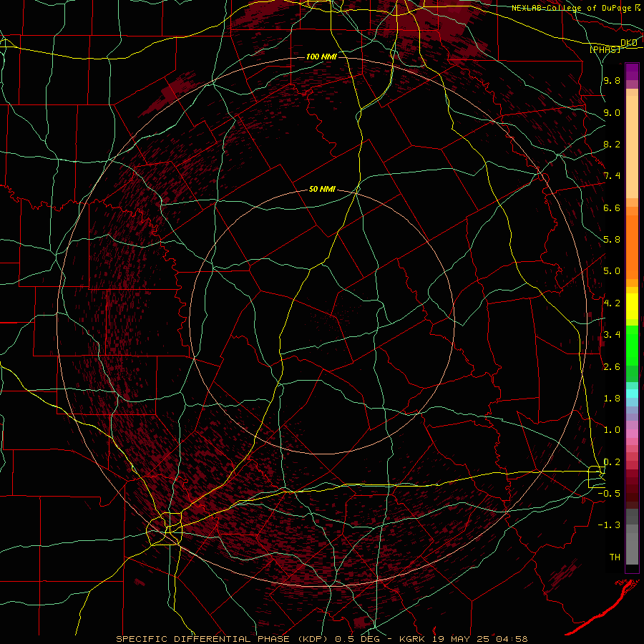
Task: Click the 6.6 legend value
Action: 612,208
